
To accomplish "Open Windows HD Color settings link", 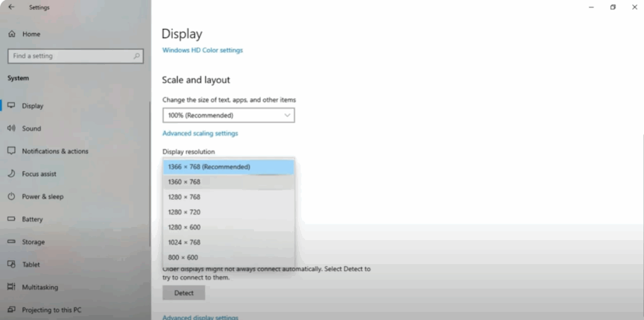I will click(x=203, y=50).
